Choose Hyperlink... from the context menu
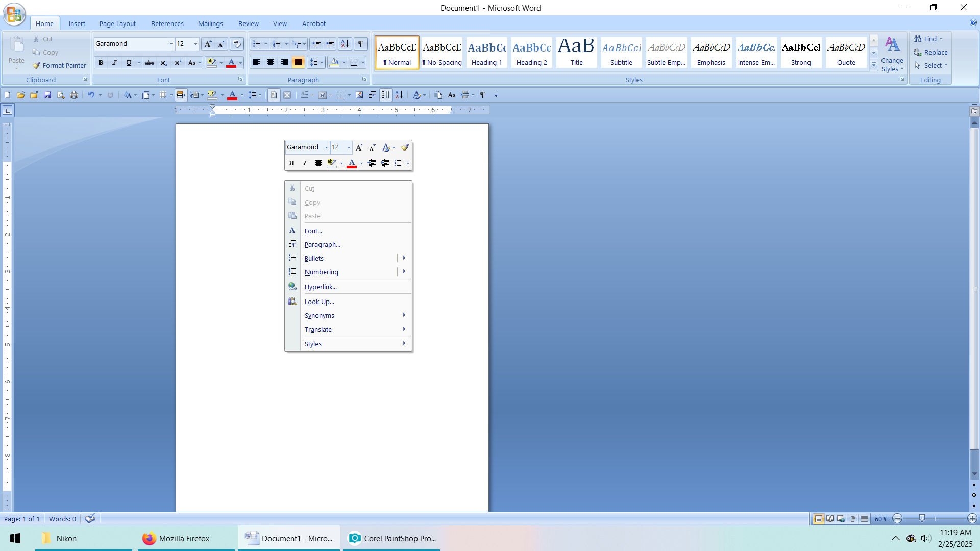 pyautogui.click(x=321, y=287)
